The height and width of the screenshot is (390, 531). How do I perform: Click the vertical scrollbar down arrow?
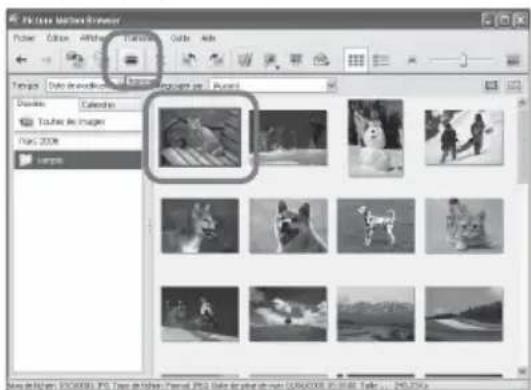pyautogui.click(x=522, y=371)
